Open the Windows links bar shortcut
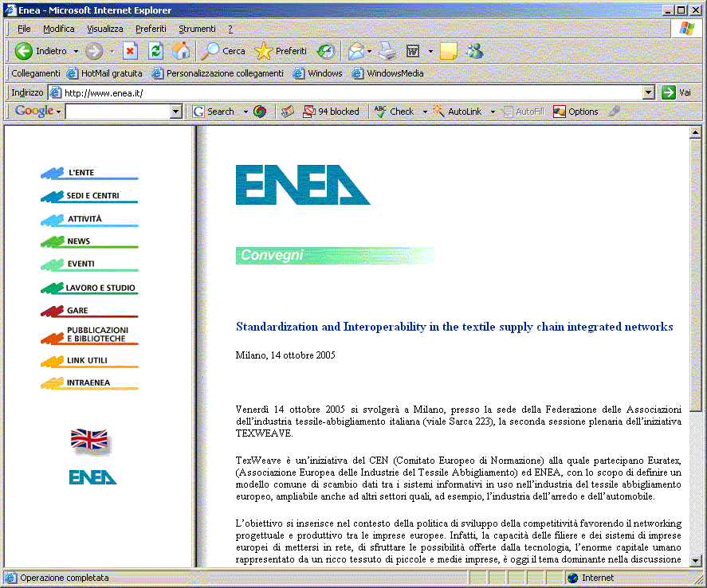This screenshot has height=588, width=707. click(318, 73)
